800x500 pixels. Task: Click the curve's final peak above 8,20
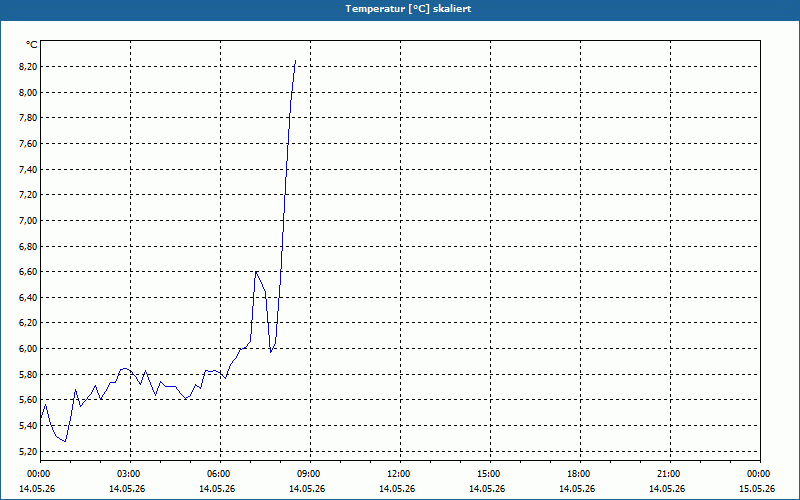[x=295, y=61]
